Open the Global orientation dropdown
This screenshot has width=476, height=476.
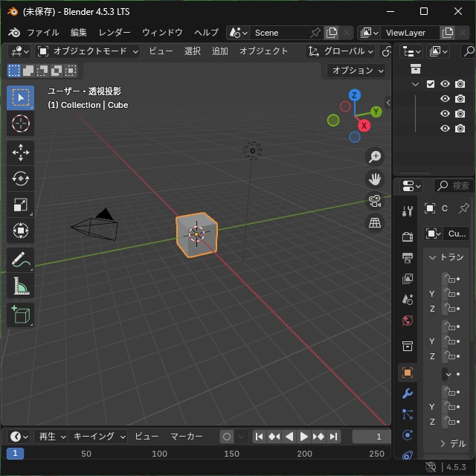coord(341,51)
